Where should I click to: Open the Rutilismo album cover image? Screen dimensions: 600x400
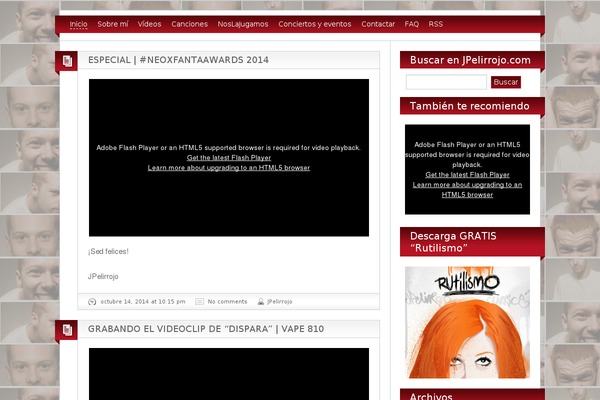(x=467, y=322)
